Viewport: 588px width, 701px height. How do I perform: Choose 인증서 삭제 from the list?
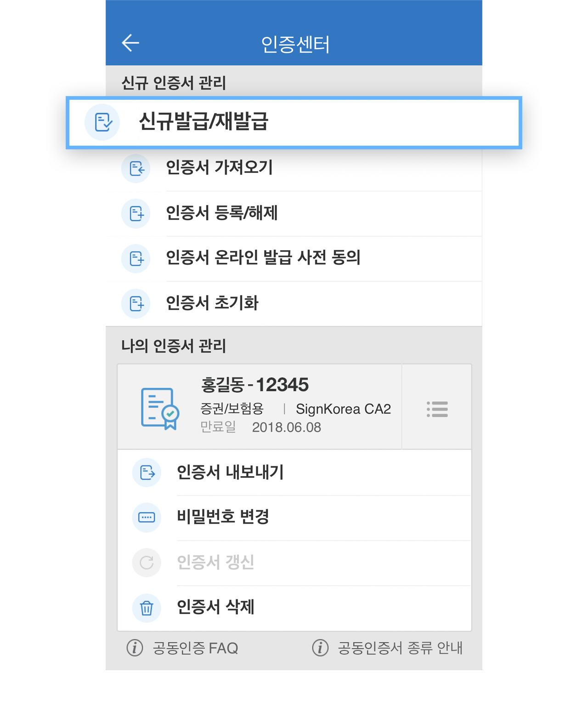[294, 608]
